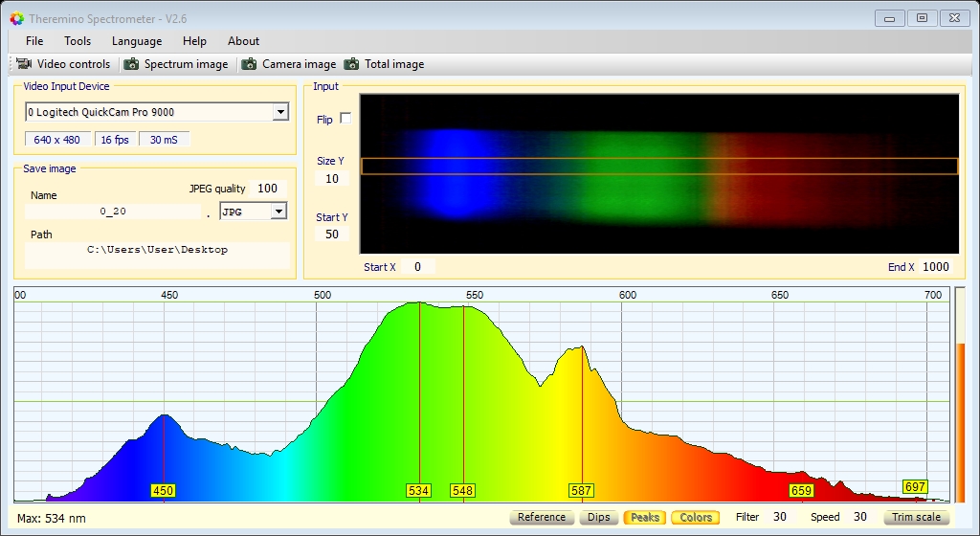Click the image Name field showing 0_20
980x536 pixels.
coord(113,212)
